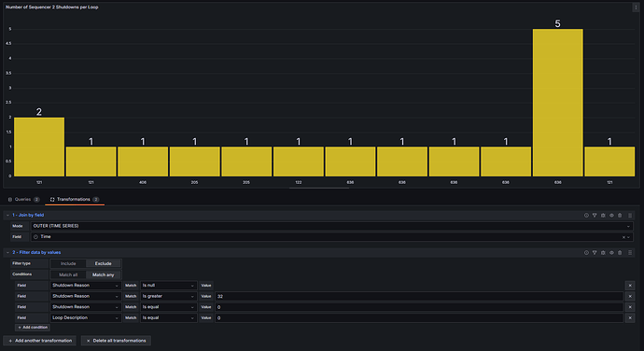Click the value field containing 32
Screen dimensions: 644x351
click(x=419, y=296)
